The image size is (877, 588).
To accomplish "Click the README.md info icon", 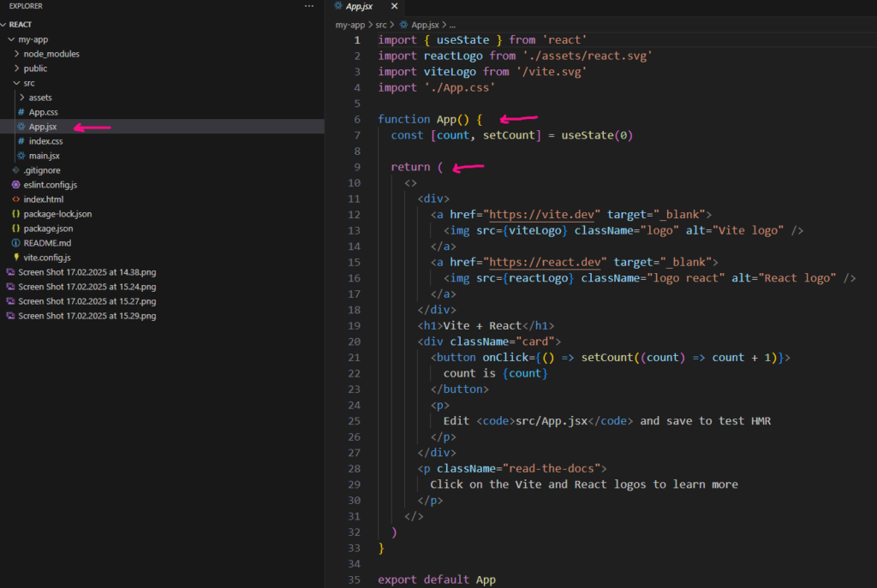I will point(16,243).
